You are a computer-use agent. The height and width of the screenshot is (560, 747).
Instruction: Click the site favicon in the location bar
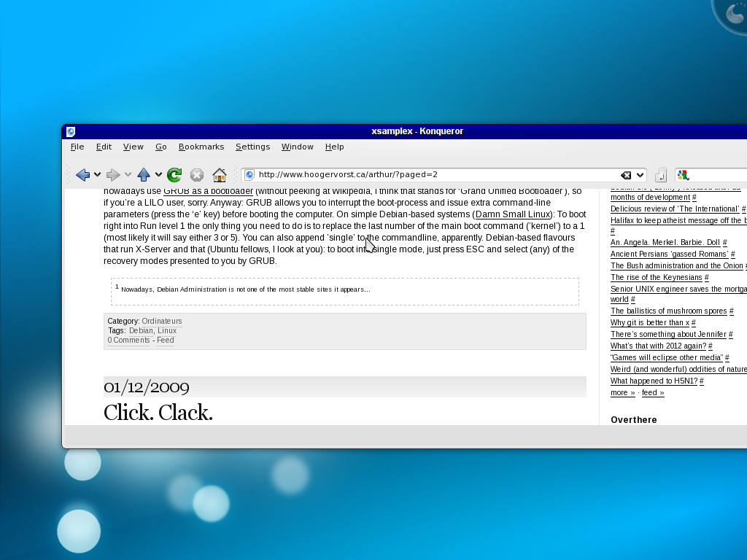click(x=249, y=175)
